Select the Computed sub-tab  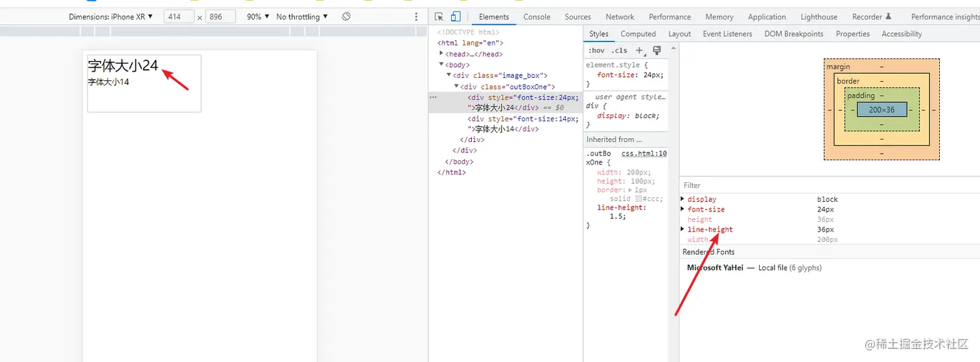tap(638, 34)
